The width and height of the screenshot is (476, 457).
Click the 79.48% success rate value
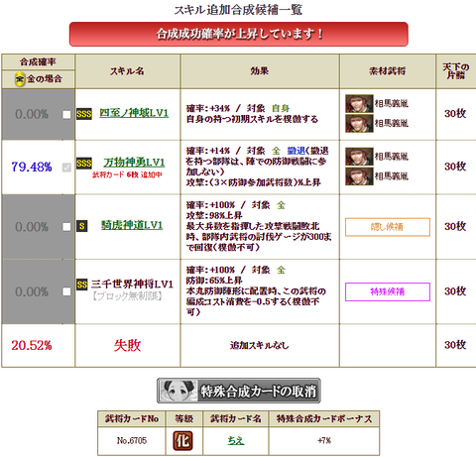tap(32, 167)
